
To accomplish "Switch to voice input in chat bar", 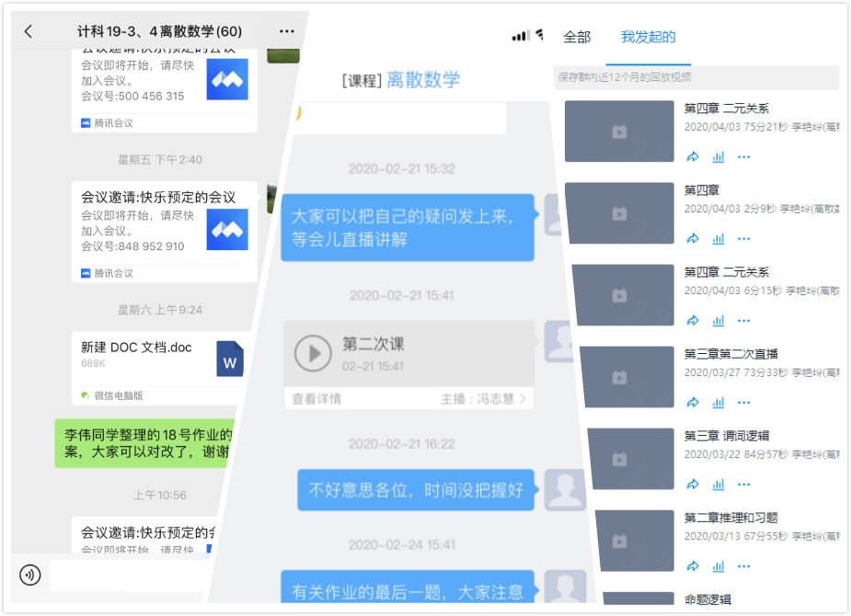I will (x=30, y=575).
